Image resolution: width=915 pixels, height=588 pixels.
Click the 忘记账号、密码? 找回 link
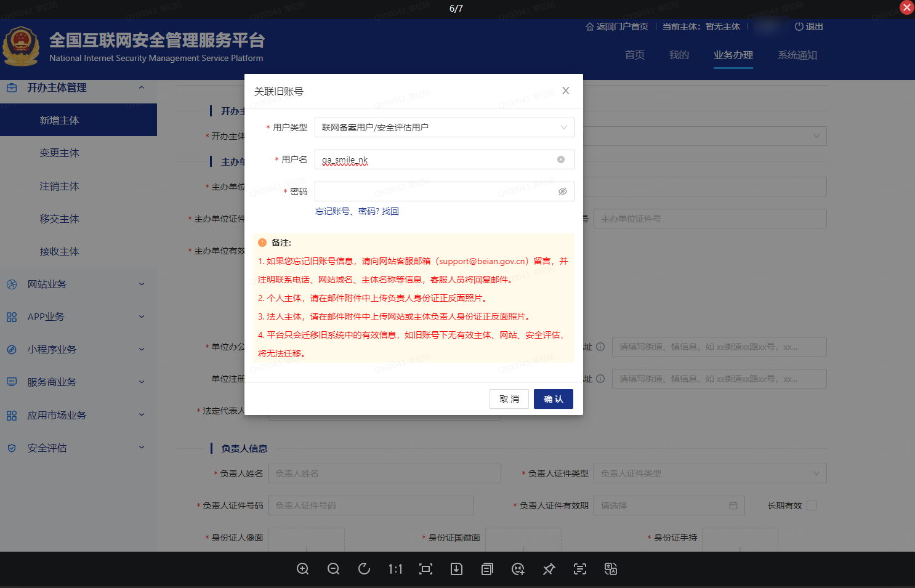point(357,211)
